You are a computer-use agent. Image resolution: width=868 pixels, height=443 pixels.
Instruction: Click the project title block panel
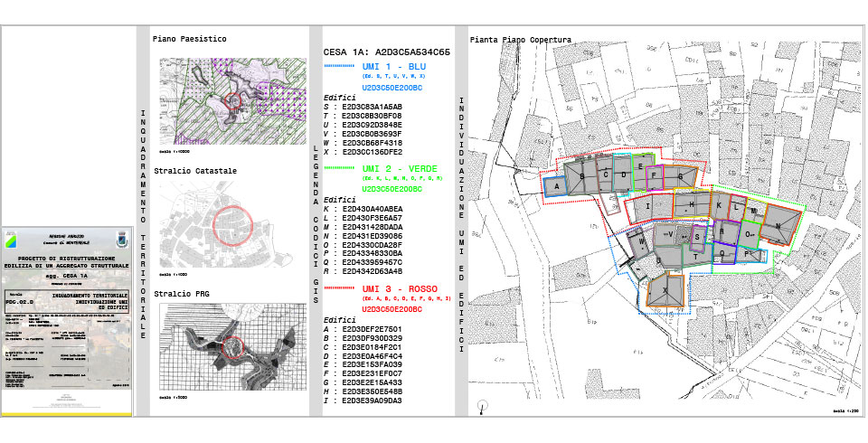tap(67, 320)
